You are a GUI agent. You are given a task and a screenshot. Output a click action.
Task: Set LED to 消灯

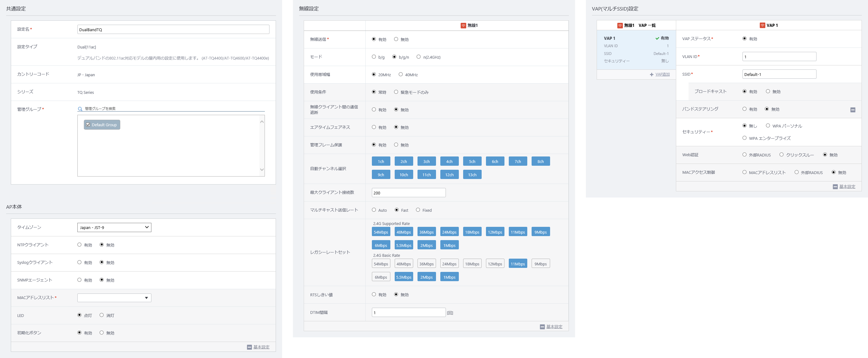click(x=101, y=315)
